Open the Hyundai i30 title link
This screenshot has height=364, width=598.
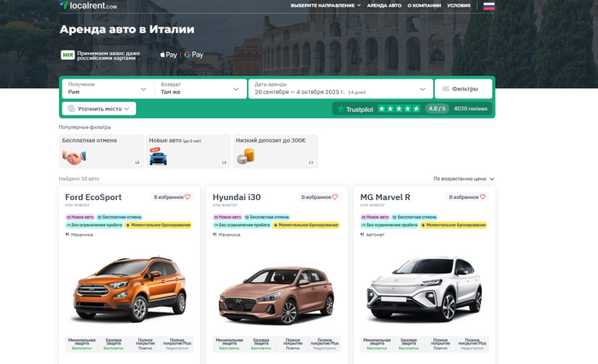[x=237, y=197]
